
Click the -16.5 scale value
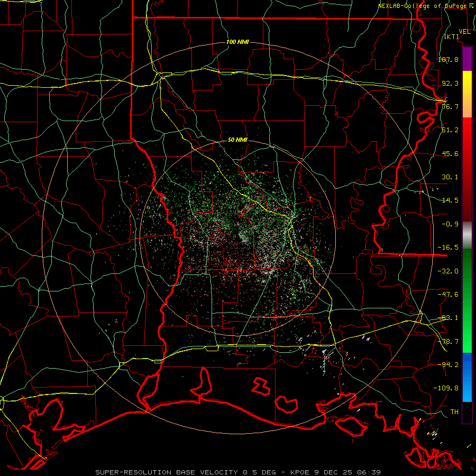coord(448,248)
